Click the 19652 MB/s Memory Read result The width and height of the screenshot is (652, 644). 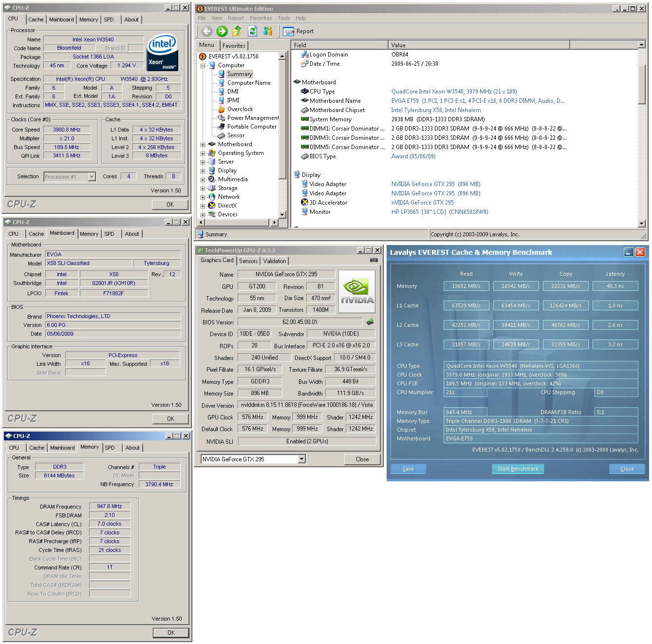(x=466, y=286)
